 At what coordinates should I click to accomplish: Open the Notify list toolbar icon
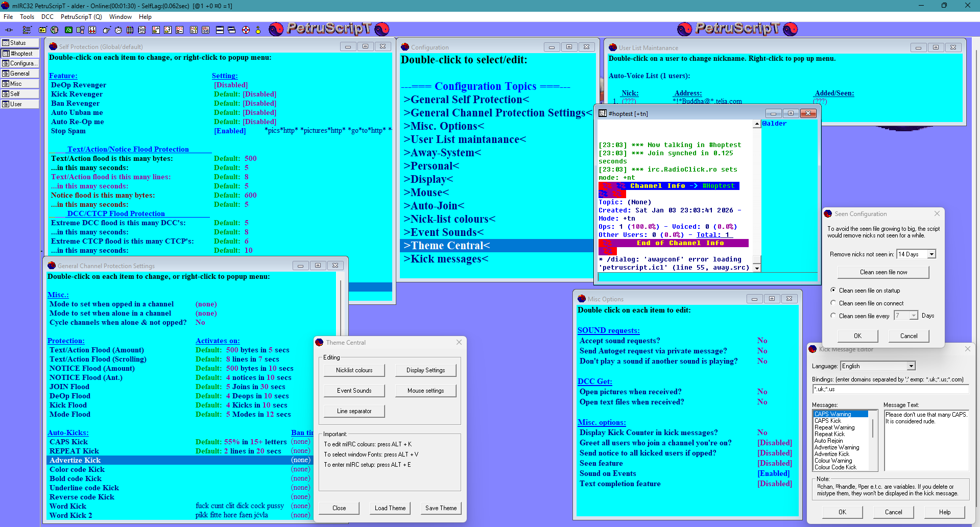pyautogui.click(x=194, y=30)
